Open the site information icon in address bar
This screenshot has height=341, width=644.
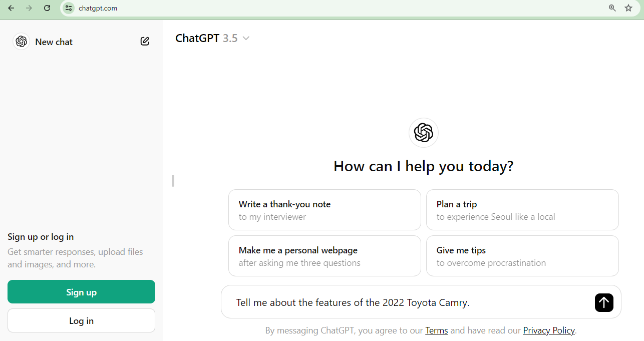click(x=68, y=8)
